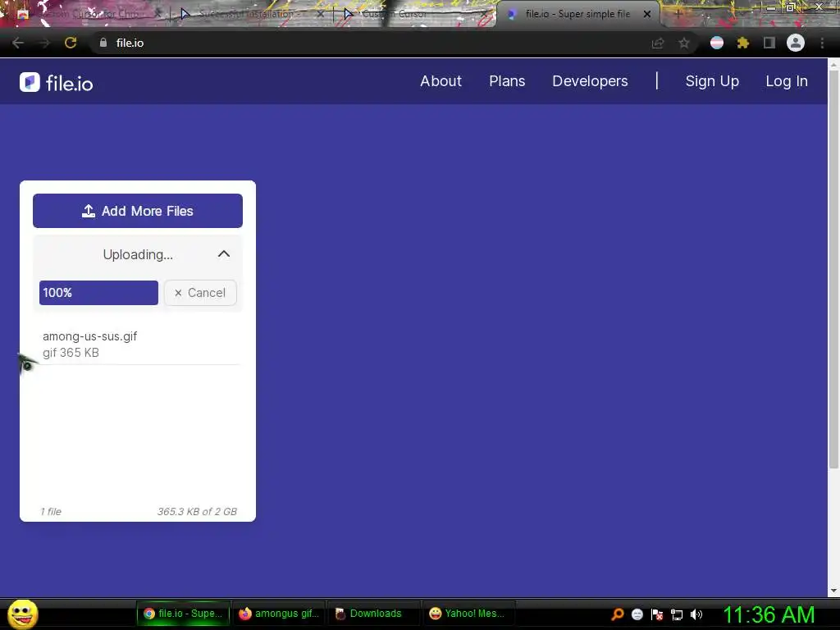840x630 pixels.
Task: Click the 100% upload progress bar
Action: tap(98, 293)
